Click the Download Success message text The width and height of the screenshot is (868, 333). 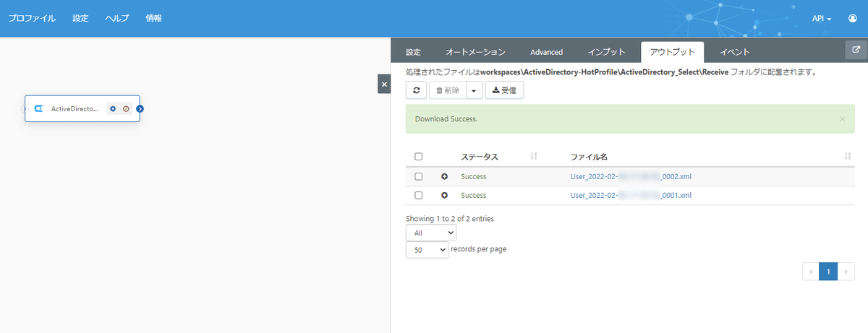[x=446, y=118]
